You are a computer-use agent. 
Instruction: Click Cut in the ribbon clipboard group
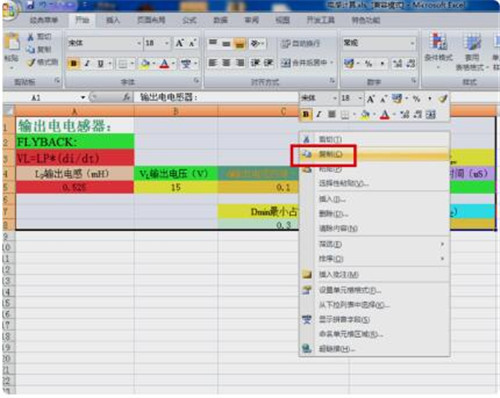click(39, 37)
